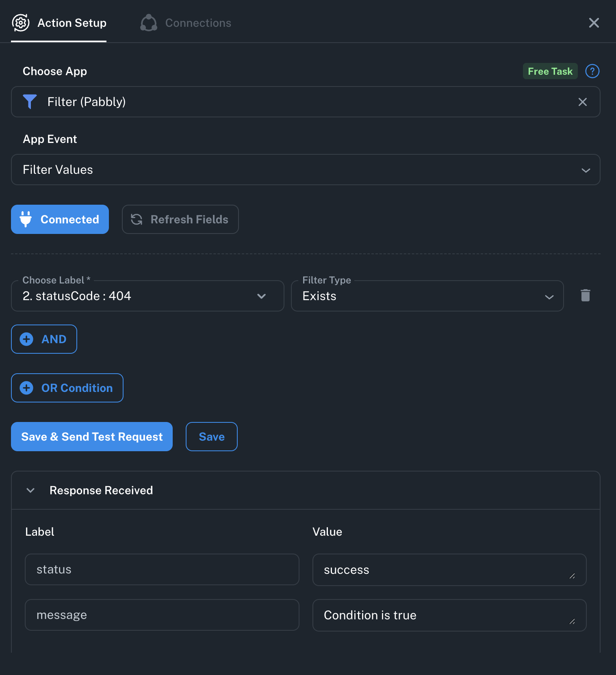Image resolution: width=616 pixels, height=675 pixels.
Task: Click the 'Condition is true' value field
Action: 449,615
